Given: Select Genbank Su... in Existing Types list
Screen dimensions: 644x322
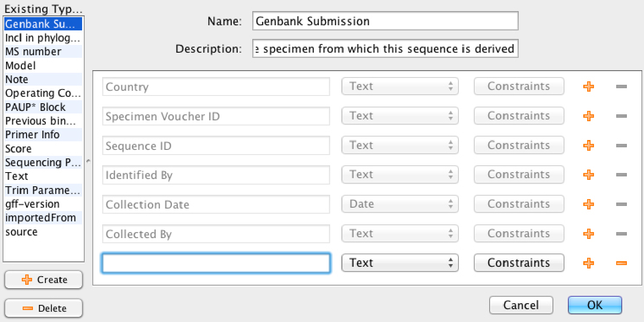Looking at the screenshot, I should (x=43, y=24).
